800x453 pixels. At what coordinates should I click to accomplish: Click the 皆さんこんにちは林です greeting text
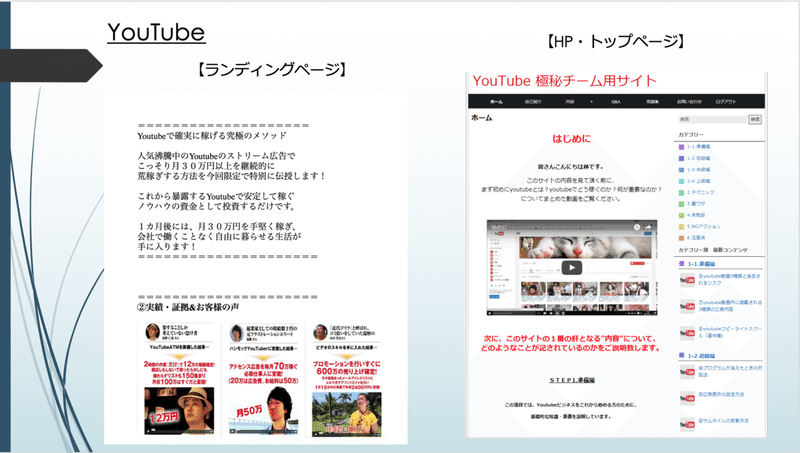570,167
